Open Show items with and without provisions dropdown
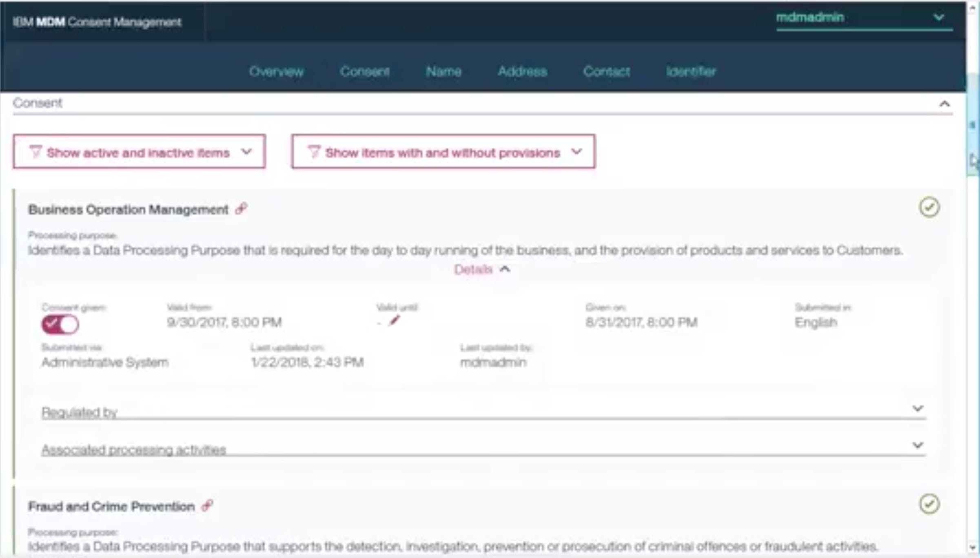The width and height of the screenshot is (980, 558). (443, 152)
